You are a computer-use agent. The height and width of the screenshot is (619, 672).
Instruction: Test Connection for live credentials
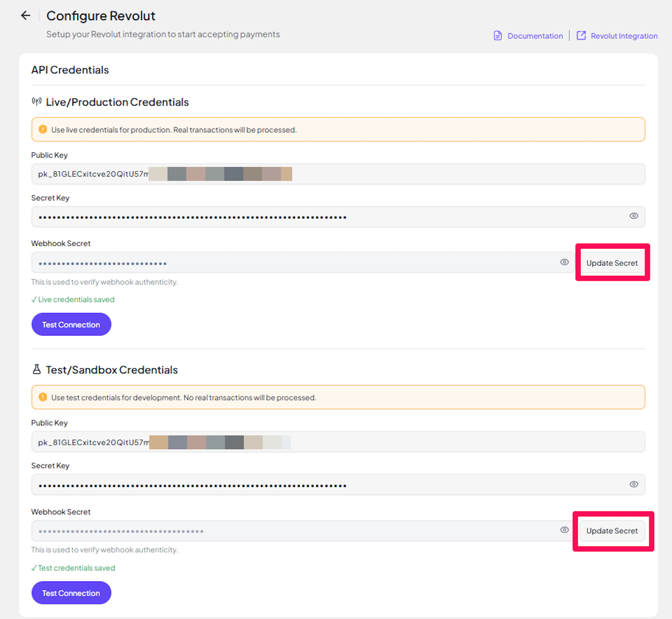[71, 325]
